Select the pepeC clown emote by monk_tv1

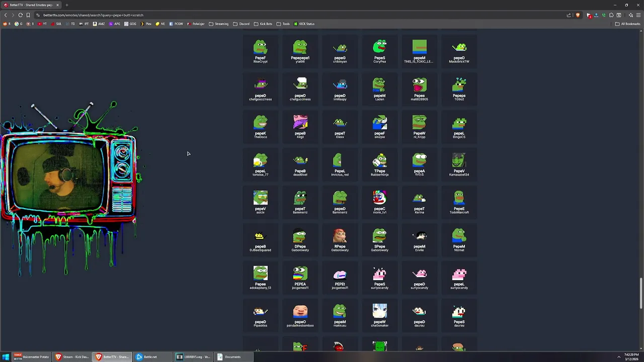(379, 202)
